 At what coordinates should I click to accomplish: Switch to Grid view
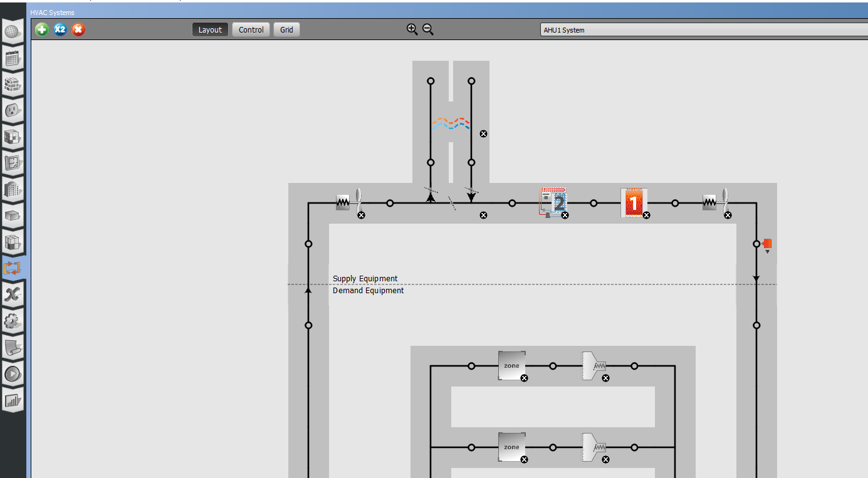tap(286, 29)
